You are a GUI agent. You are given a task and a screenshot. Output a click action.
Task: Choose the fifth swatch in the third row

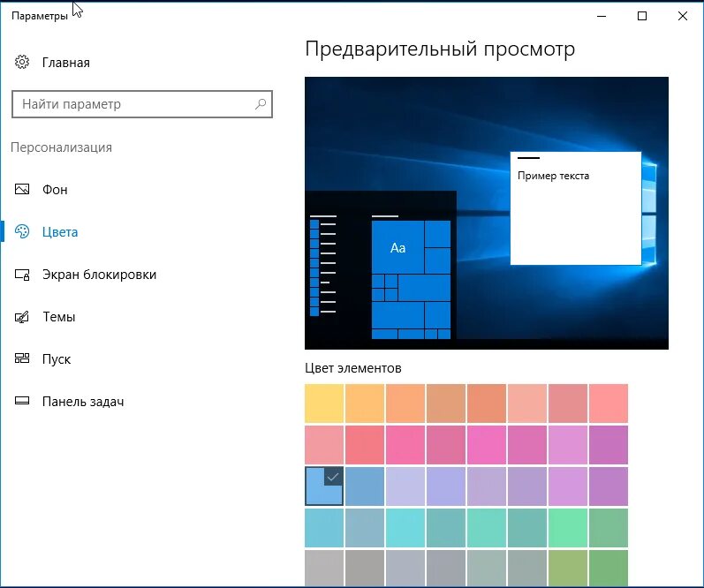(487, 486)
